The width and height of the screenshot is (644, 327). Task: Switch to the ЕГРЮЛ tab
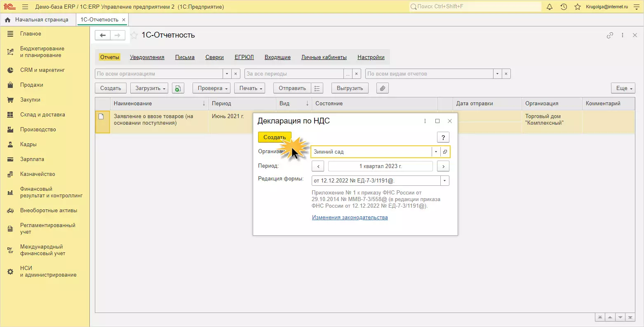(x=244, y=57)
